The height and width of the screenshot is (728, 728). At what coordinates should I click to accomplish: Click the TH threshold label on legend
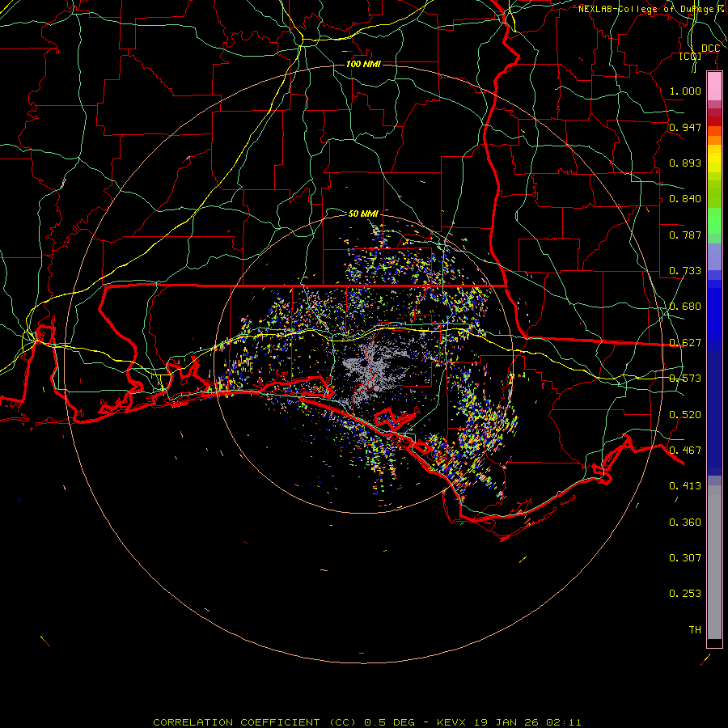694,629
